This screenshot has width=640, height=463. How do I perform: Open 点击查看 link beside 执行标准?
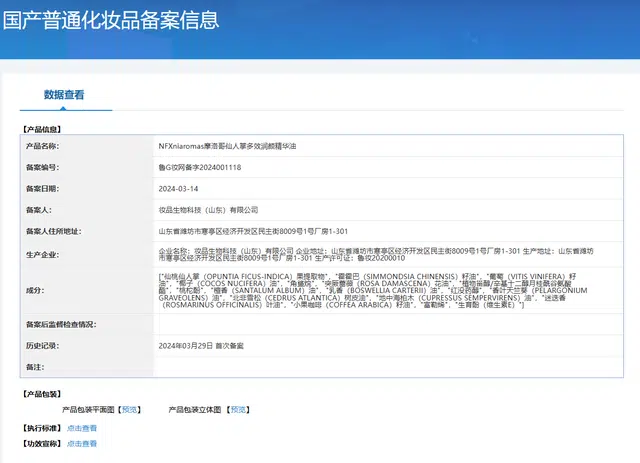coord(82,427)
